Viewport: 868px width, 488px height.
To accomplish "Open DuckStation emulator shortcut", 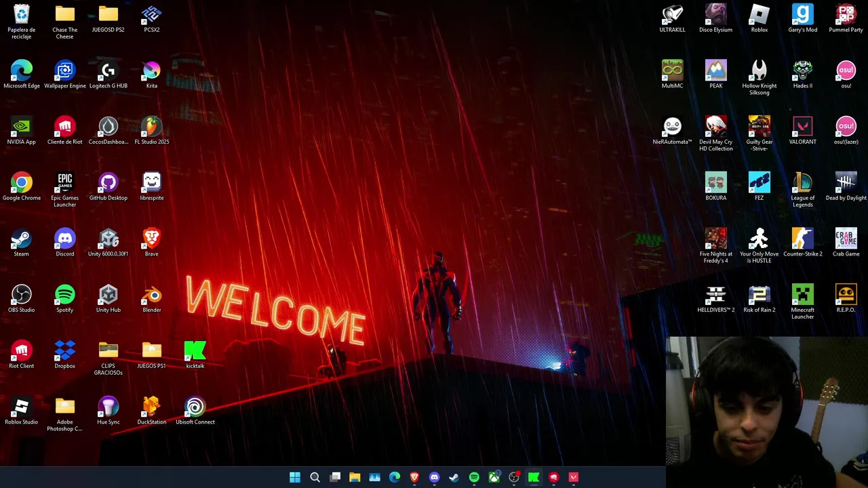I will [x=152, y=411].
